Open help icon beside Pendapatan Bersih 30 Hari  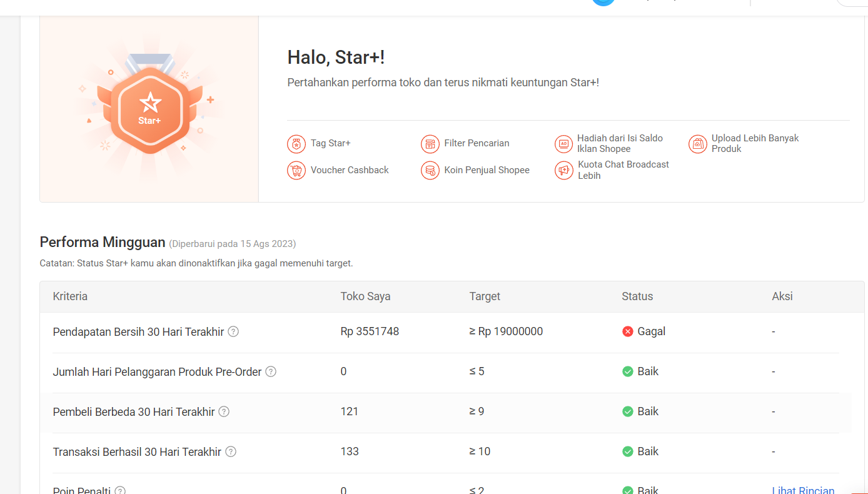233,331
